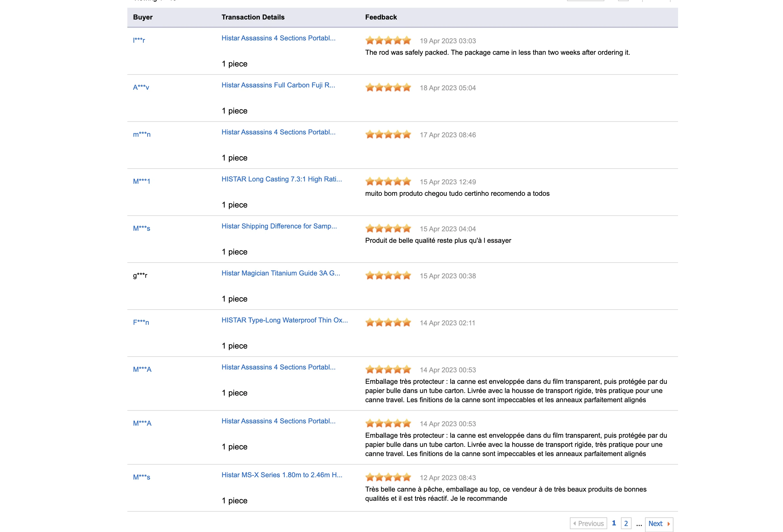
Task: Go to the Next feedback page
Action: pyautogui.click(x=655, y=524)
